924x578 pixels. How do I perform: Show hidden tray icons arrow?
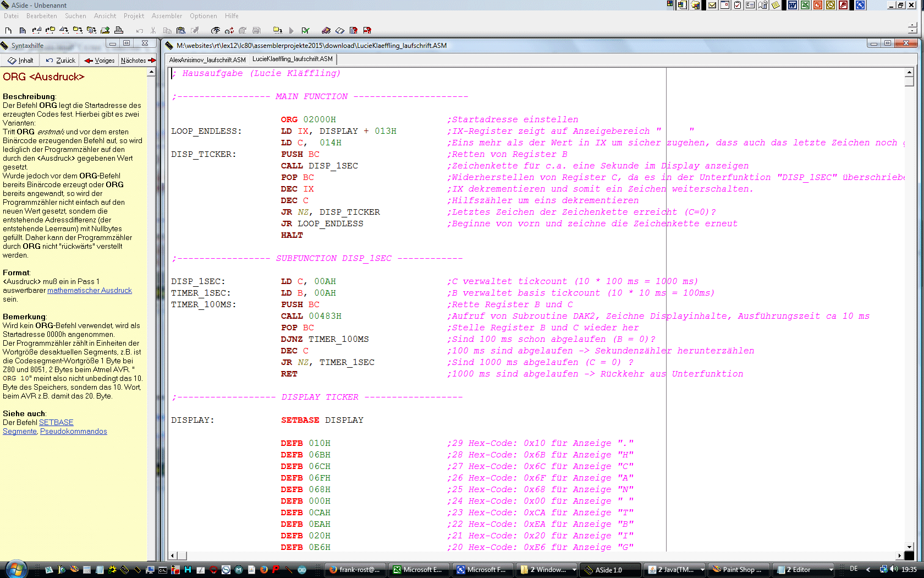point(868,569)
